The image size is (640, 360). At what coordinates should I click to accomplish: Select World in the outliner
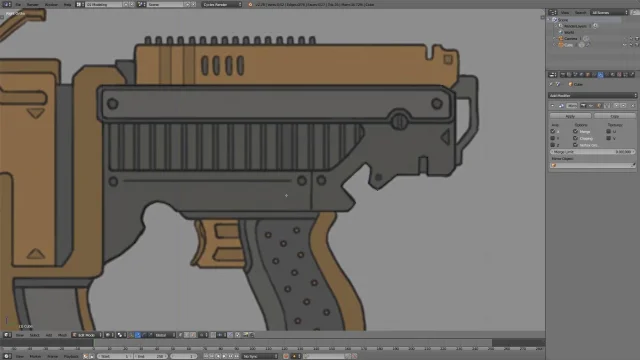[569, 32]
